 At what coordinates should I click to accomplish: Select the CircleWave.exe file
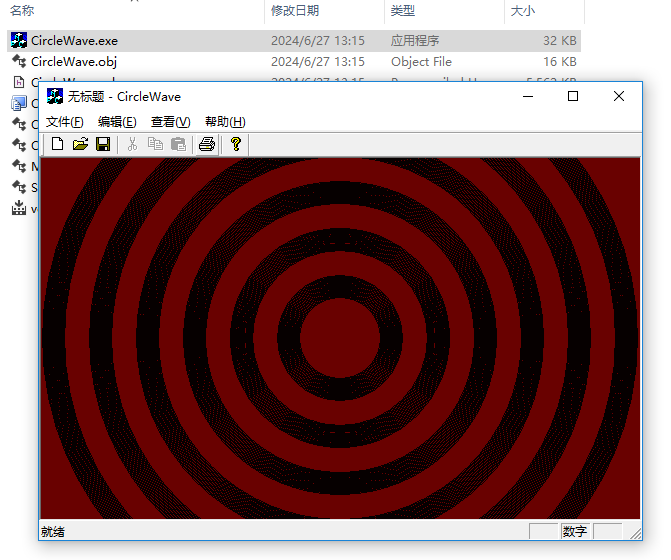(x=73, y=41)
